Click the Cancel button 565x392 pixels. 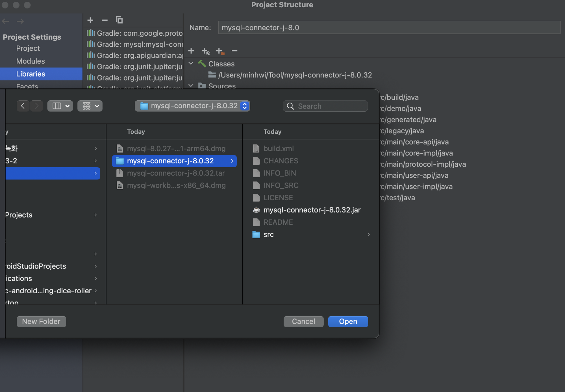(303, 322)
